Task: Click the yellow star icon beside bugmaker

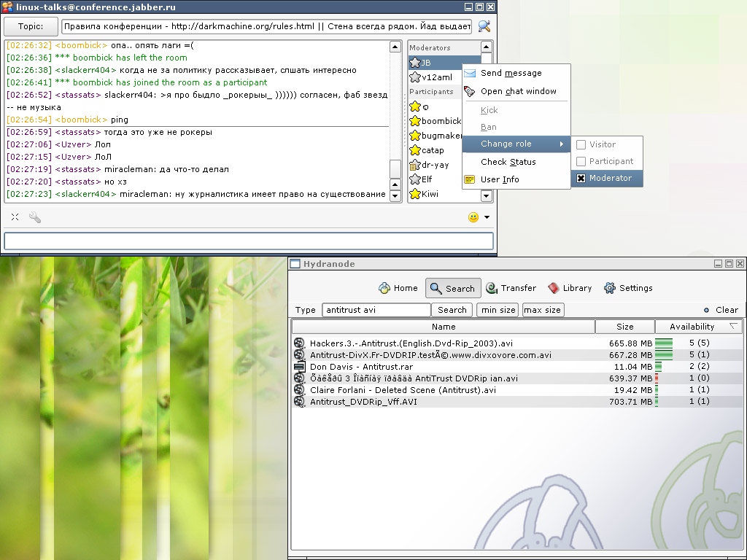Action: (x=415, y=136)
